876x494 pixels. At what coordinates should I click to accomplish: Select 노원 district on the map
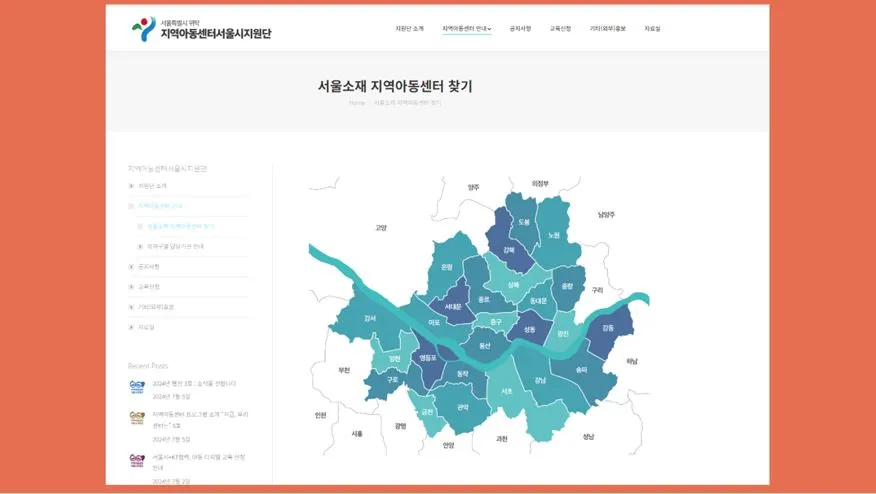tap(554, 235)
